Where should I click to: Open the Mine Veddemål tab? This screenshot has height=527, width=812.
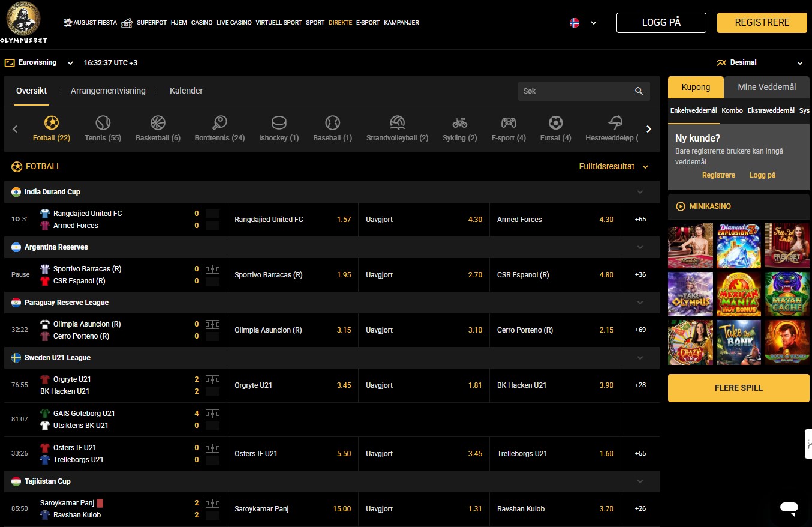point(767,87)
